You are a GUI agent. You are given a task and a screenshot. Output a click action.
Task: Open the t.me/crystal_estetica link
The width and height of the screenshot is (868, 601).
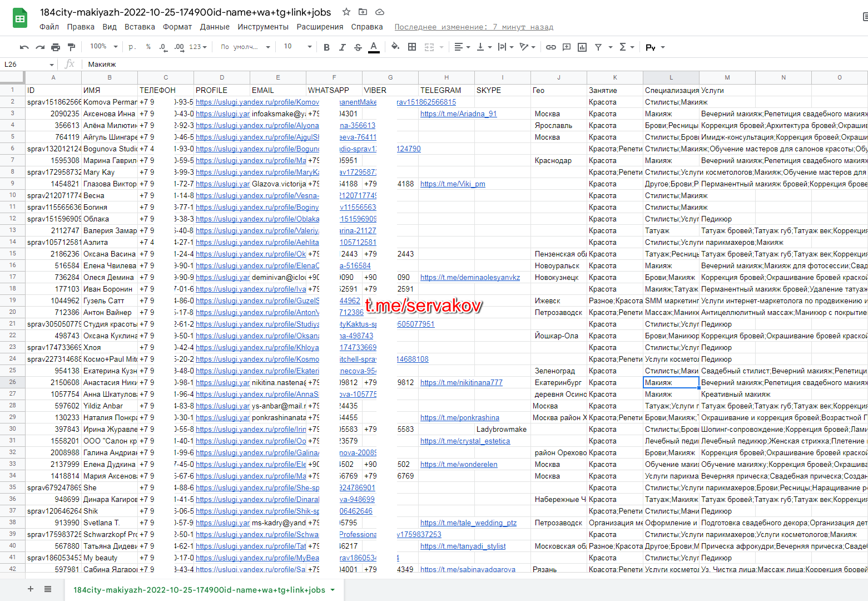point(465,441)
